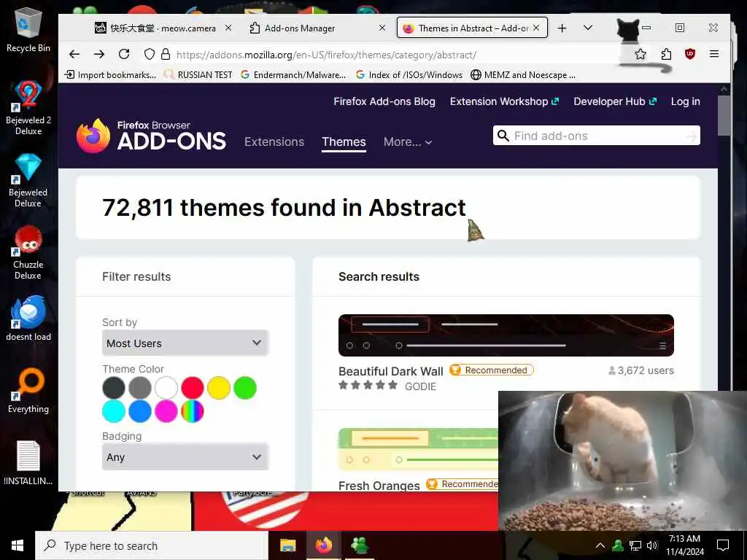
Task: Select Chuzzle Deluxe desktop shortcut
Action: (28, 253)
